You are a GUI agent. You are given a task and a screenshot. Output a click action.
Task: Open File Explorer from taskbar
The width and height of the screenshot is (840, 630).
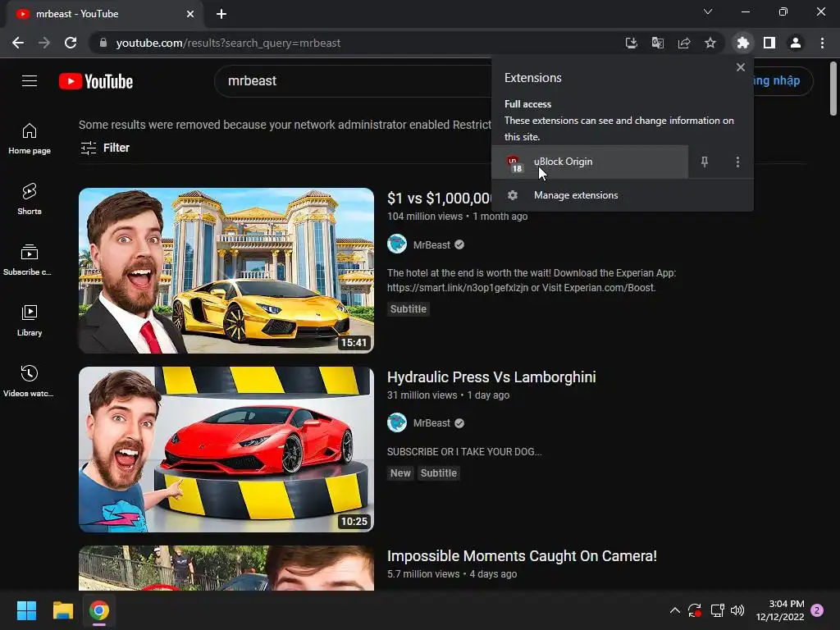click(x=62, y=610)
